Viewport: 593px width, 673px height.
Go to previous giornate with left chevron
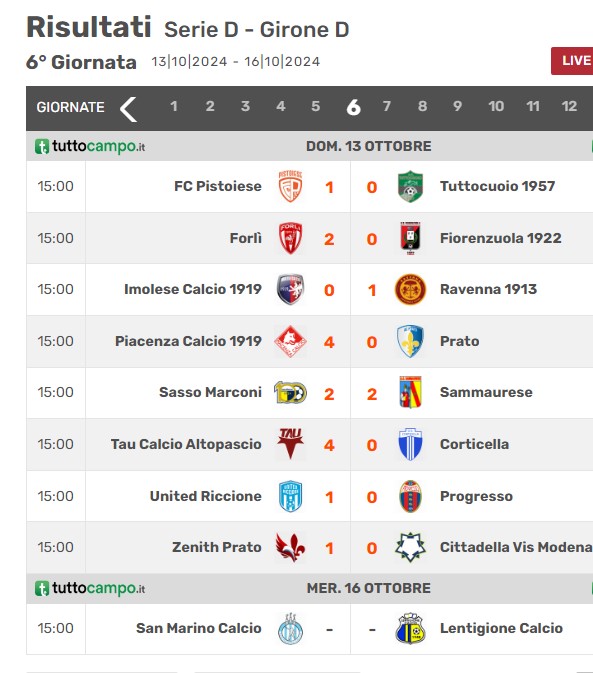click(x=128, y=109)
